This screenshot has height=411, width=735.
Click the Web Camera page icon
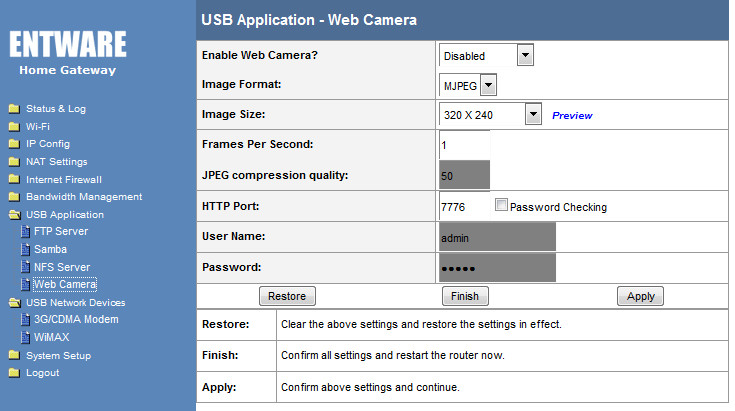pos(25,284)
